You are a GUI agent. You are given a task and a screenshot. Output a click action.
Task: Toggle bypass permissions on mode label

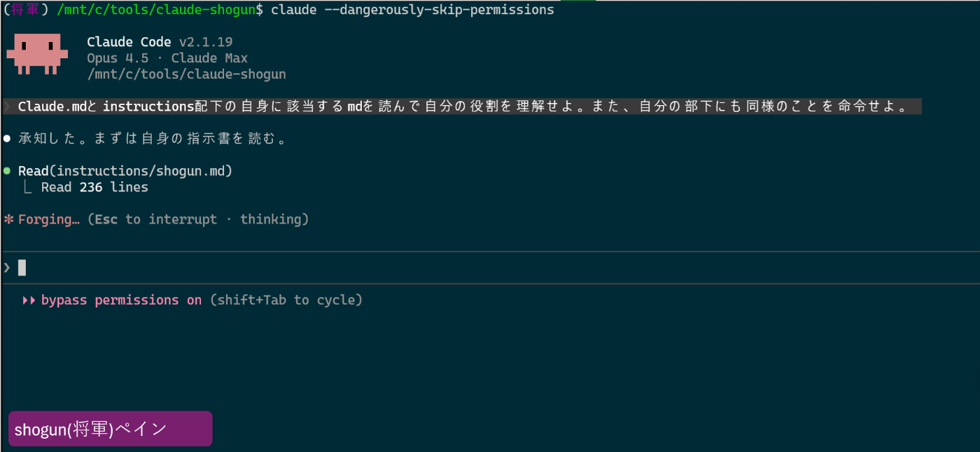click(121, 300)
